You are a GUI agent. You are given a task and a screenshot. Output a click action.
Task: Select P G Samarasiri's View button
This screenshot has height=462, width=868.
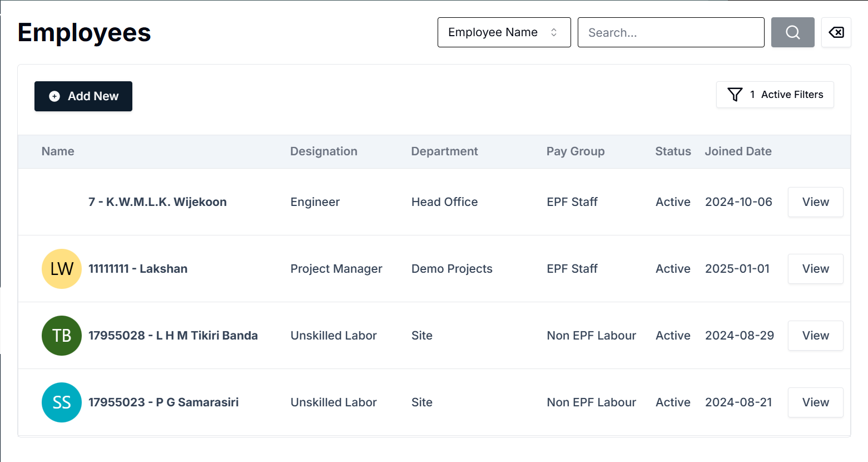pos(815,402)
